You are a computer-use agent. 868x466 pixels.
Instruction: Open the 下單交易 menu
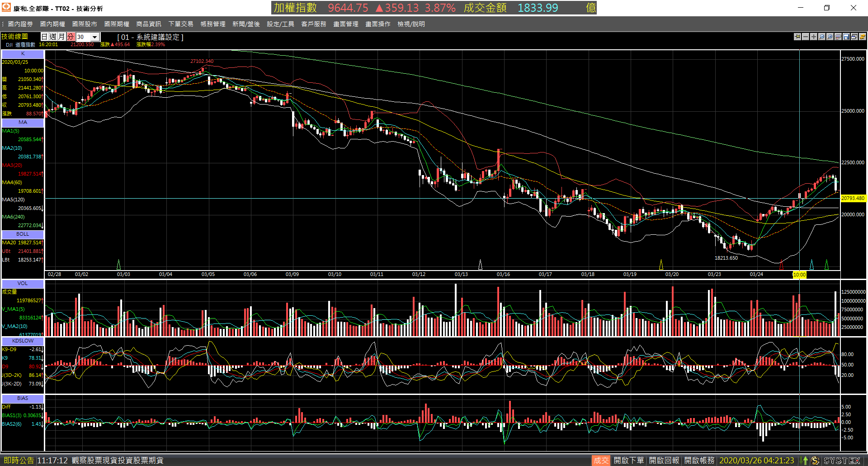click(x=181, y=24)
